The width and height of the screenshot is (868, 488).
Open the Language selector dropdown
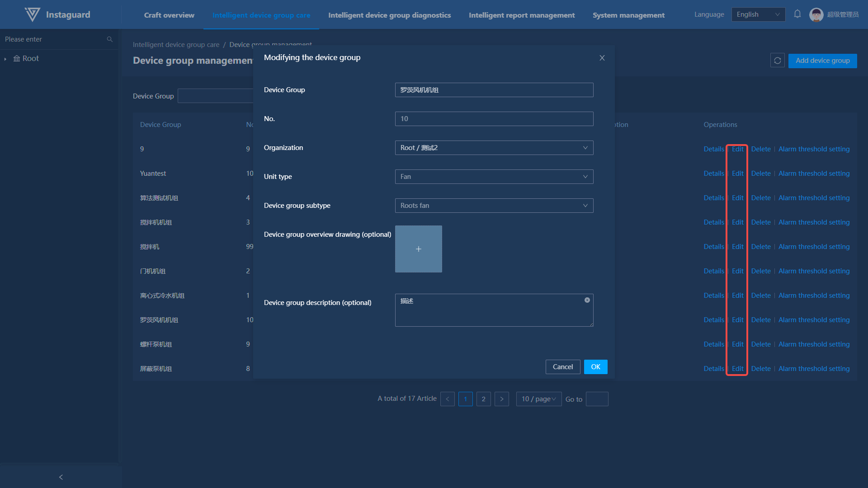(758, 14)
